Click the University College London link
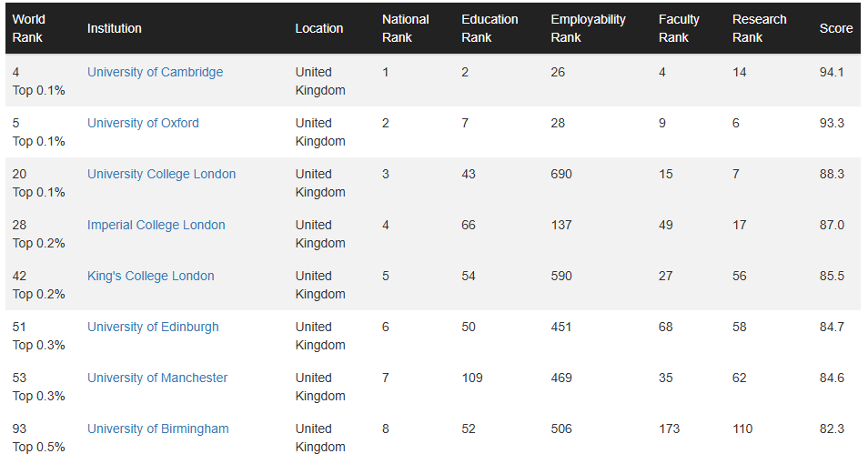 (x=161, y=175)
